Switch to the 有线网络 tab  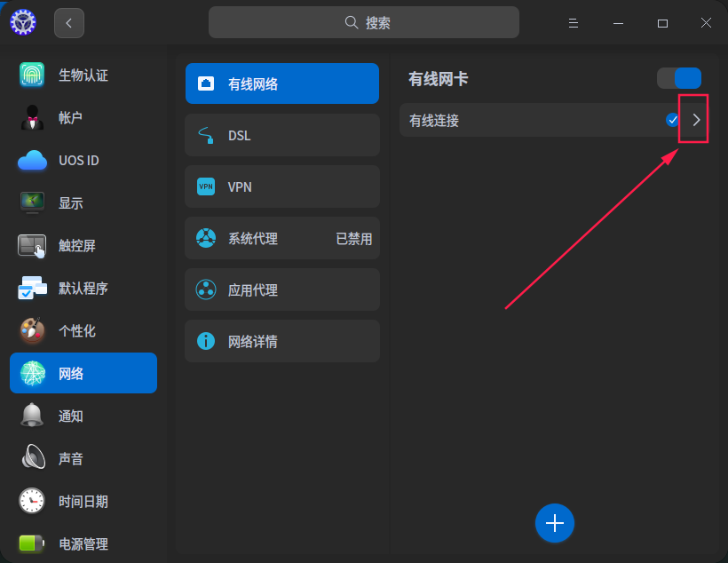(x=281, y=83)
